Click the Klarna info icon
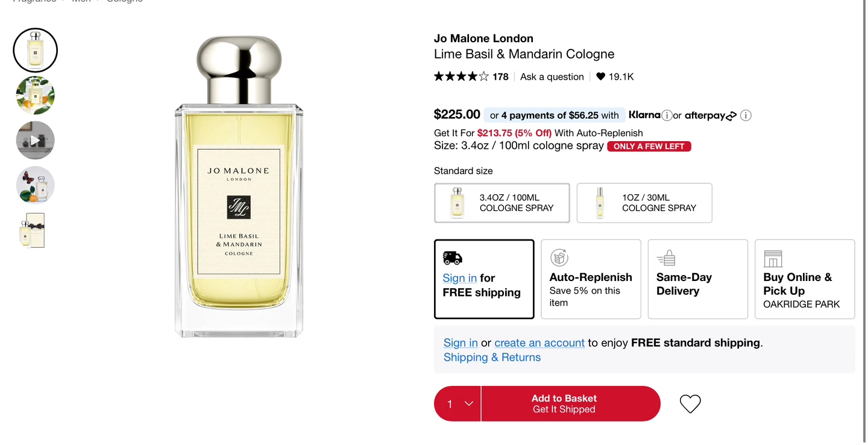 click(x=667, y=116)
